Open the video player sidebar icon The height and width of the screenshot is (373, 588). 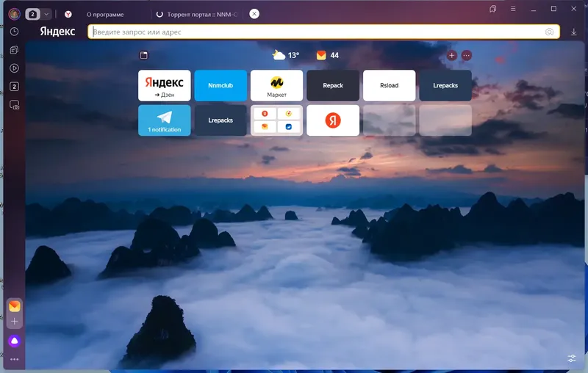coord(14,68)
